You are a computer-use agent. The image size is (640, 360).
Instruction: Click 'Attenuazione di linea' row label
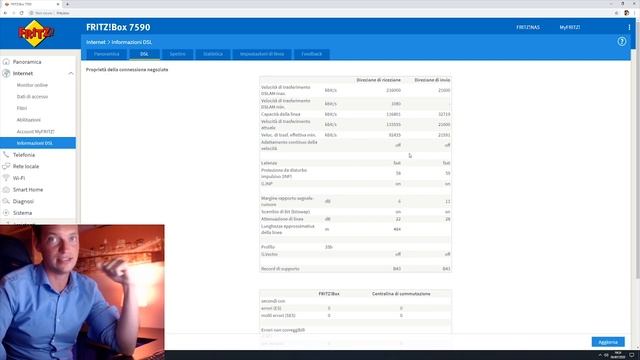coord(282,219)
